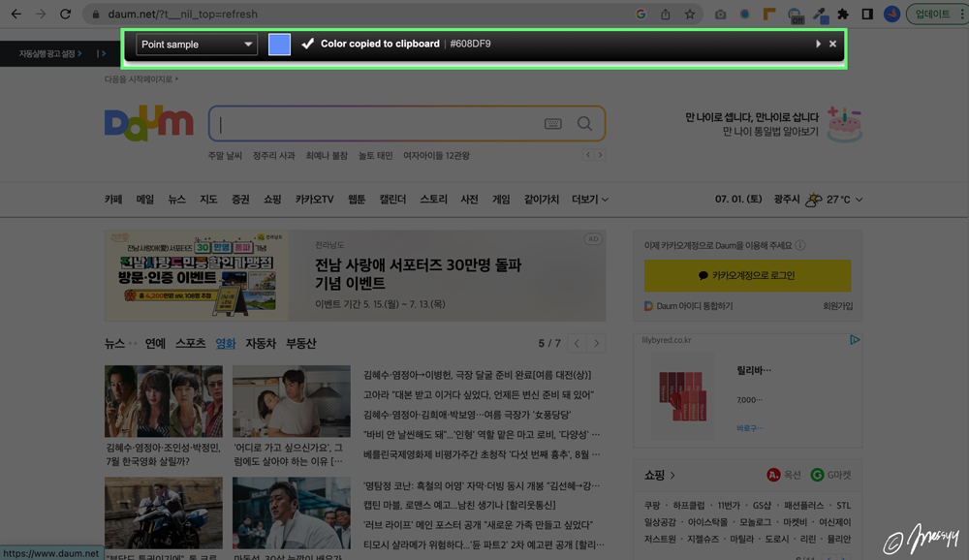969x560 pixels.
Task: Open the 메일 menu item
Action: pos(145,199)
